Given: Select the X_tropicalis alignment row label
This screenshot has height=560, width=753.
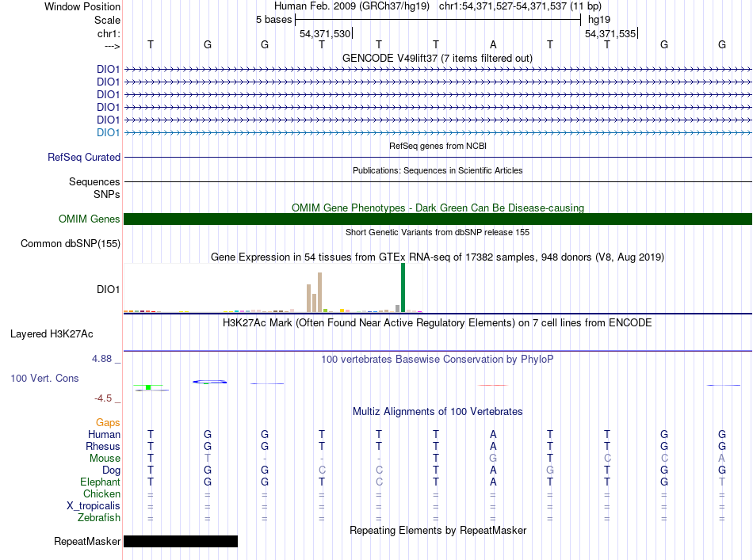Looking at the screenshot, I should 94,506.
